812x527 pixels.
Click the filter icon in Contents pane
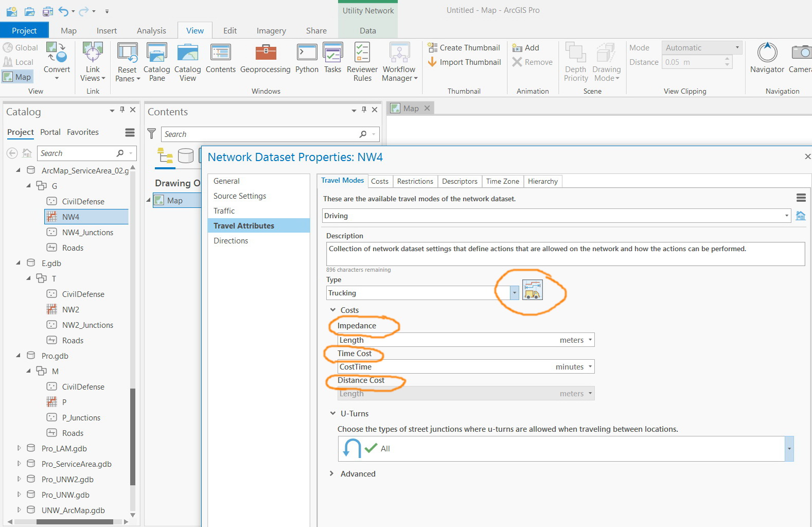(x=152, y=134)
